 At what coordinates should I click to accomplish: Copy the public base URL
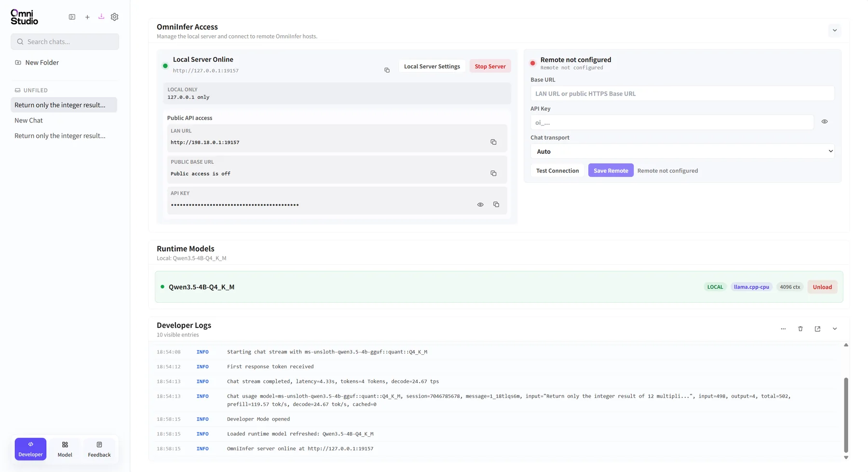pos(493,173)
